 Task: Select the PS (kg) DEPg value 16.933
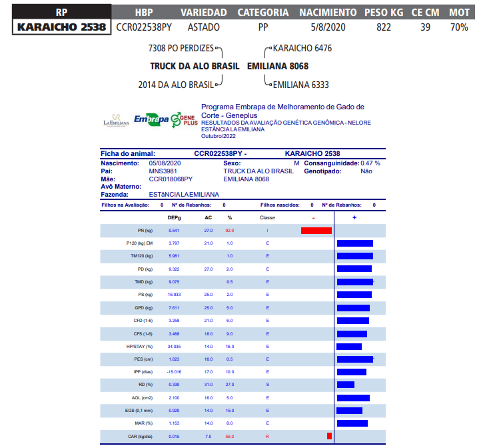click(174, 295)
